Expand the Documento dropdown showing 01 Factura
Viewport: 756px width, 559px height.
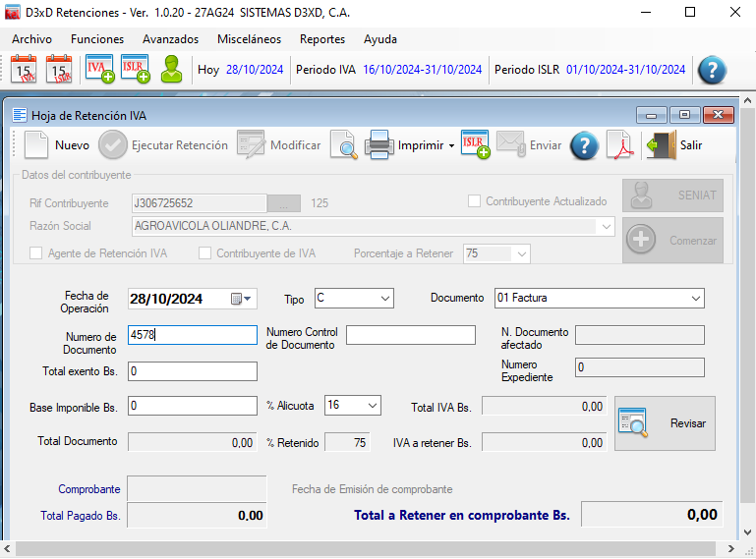tap(695, 298)
